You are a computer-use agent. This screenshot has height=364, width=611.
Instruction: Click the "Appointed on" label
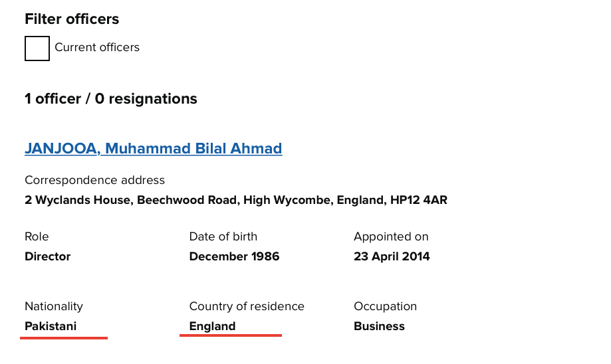point(391,236)
